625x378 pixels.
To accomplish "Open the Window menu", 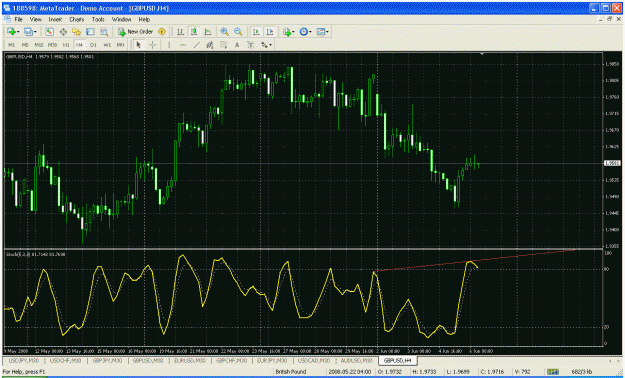I will [x=122, y=19].
